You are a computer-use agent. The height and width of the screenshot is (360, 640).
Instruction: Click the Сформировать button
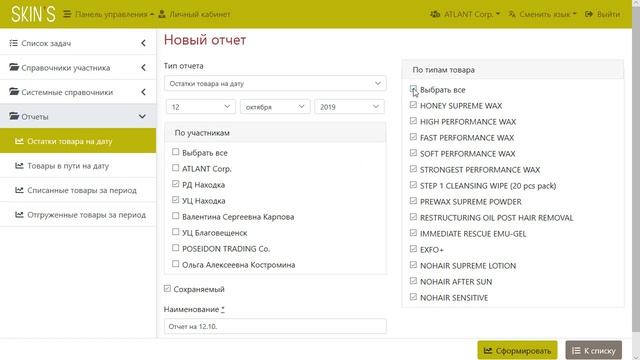coord(517,350)
